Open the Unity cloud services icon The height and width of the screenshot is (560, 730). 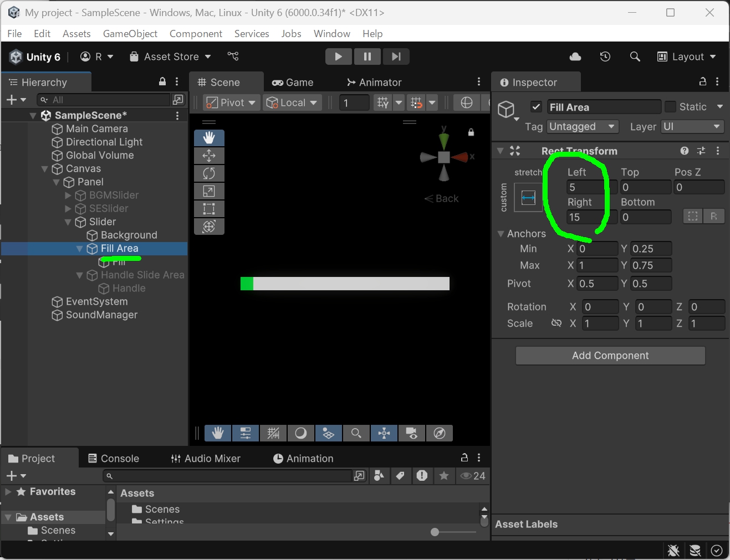pyautogui.click(x=575, y=56)
